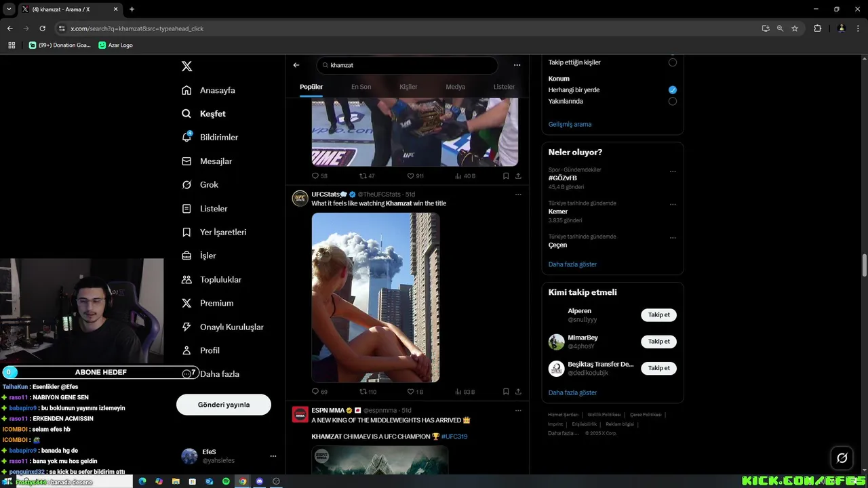Open a new Chrome tab

pyautogui.click(x=132, y=9)
